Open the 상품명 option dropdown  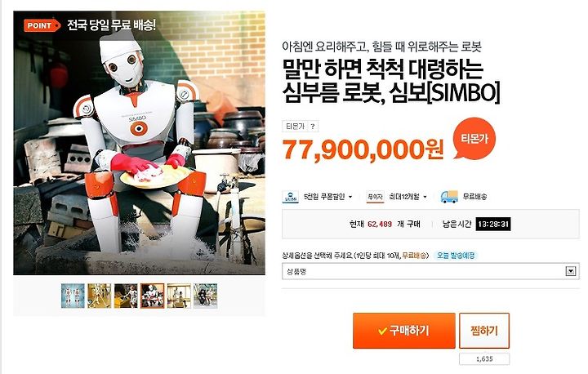(430, 271)
